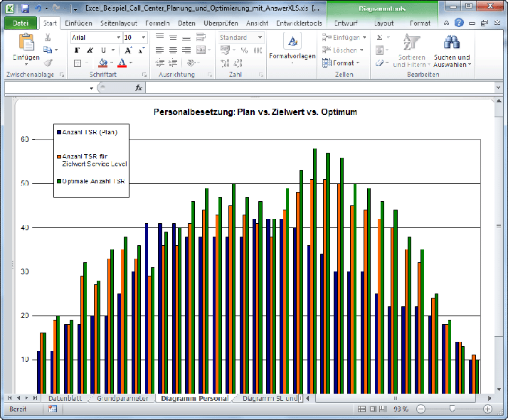Click the Löschen cells button
This screenshot has width=508, height=420.
click(344, 50)
